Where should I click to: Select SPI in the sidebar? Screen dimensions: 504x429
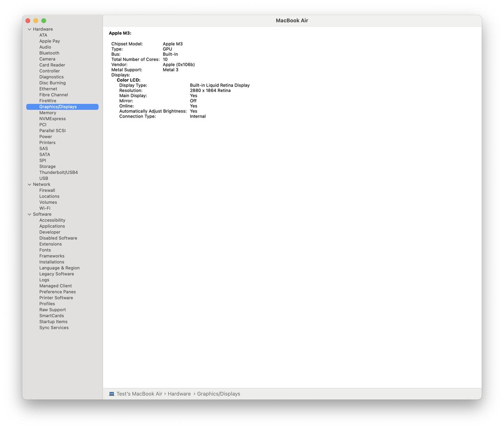(42, 160)
